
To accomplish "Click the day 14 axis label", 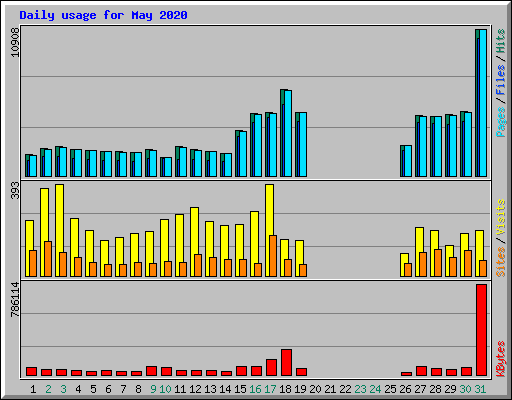I will [225, 389].
